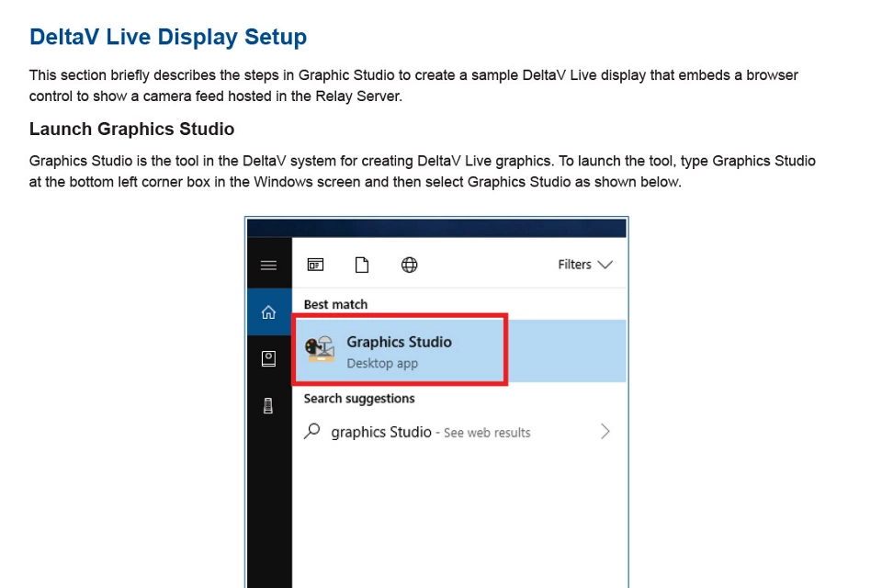Click the 'DeltaV Live Display Setup' heading

[168, 37]
